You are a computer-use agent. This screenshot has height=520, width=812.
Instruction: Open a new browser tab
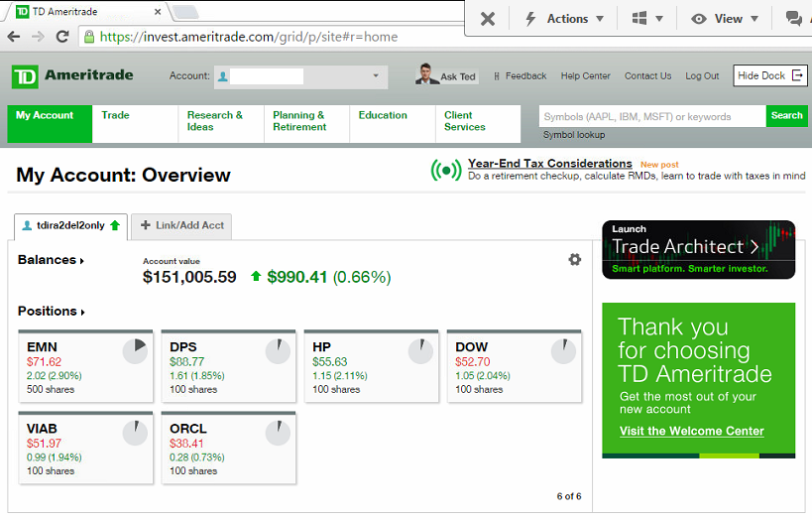pos(184,11)
